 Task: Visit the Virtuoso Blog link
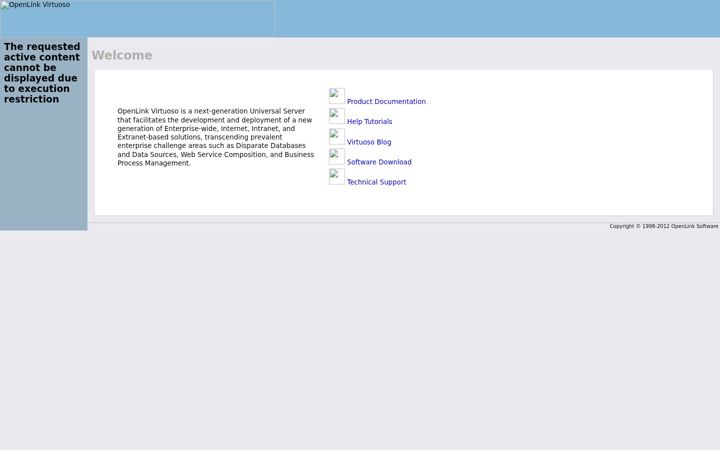[369, 142]
